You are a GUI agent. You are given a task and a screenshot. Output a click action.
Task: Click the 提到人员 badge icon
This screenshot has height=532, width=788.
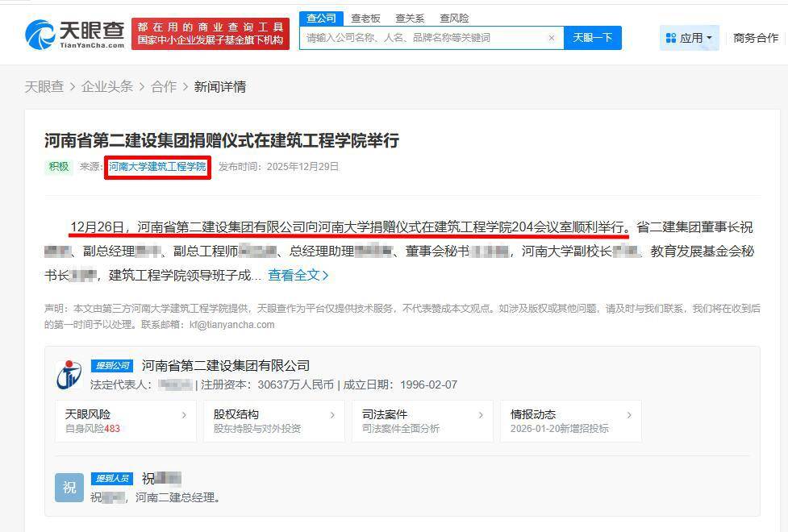tap(114, 479)
